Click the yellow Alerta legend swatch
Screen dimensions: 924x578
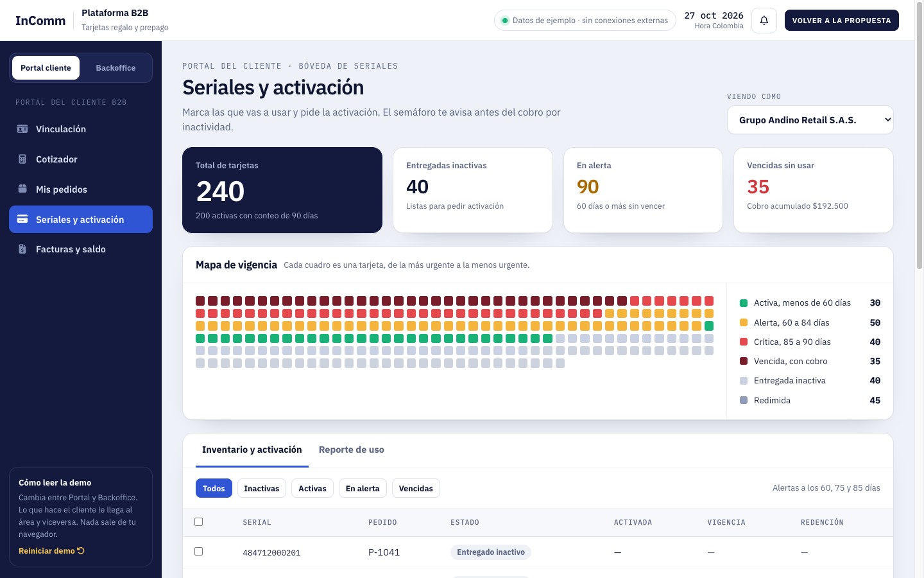[744, 322]
